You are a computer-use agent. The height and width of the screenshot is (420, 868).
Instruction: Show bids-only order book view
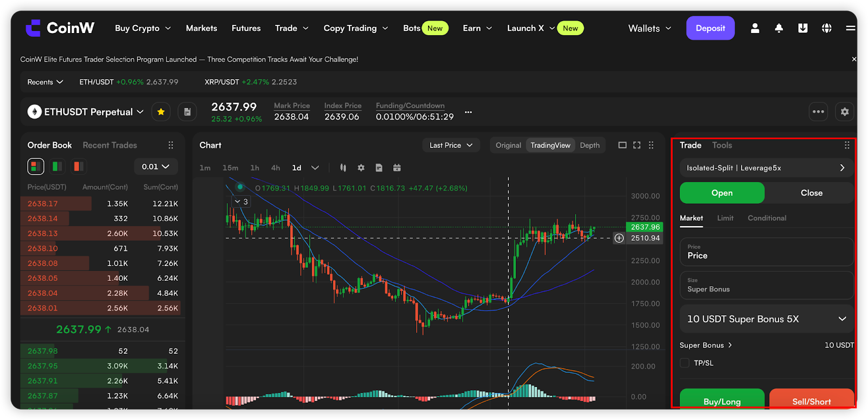[x=57, y=166]
